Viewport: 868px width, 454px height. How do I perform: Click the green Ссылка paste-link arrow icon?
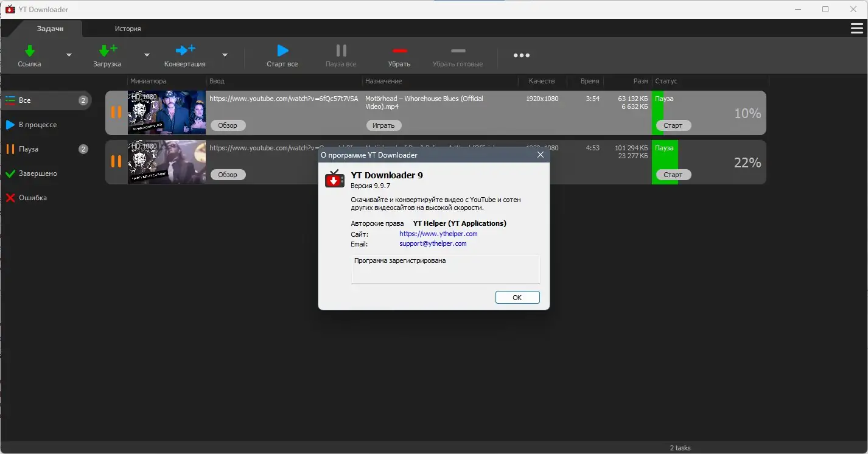point(29,51)
